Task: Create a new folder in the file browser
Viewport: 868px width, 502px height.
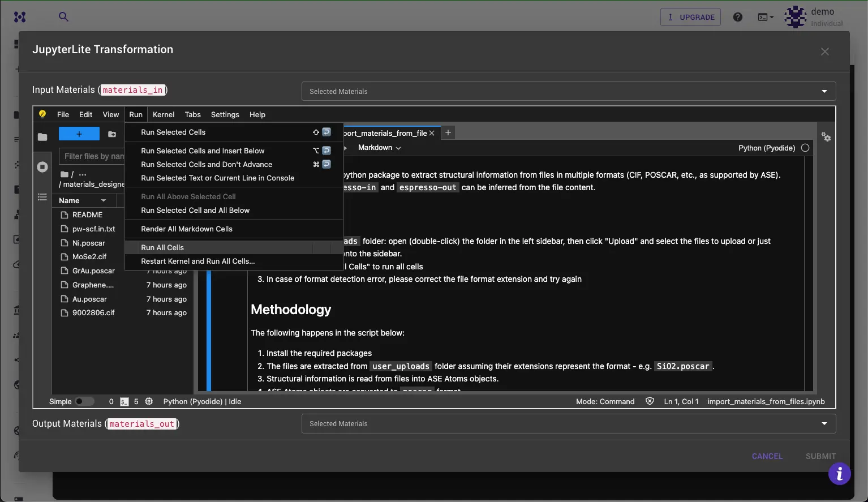Action: tap(111, 134)
